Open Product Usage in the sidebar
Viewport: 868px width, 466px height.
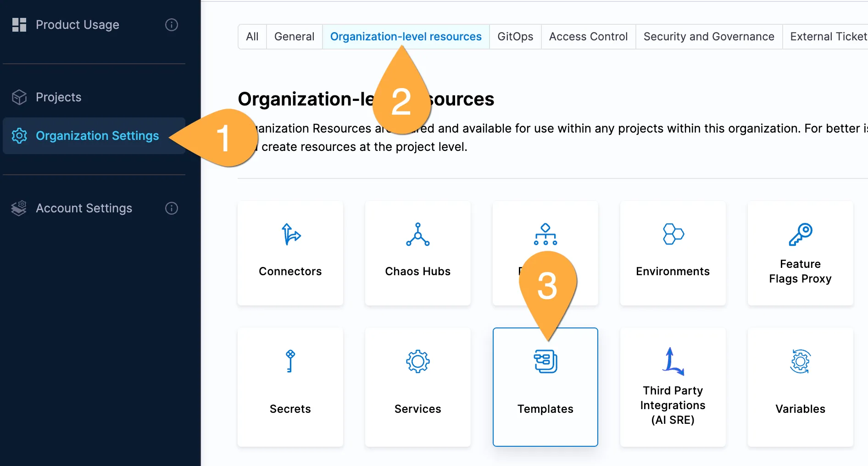77,25
